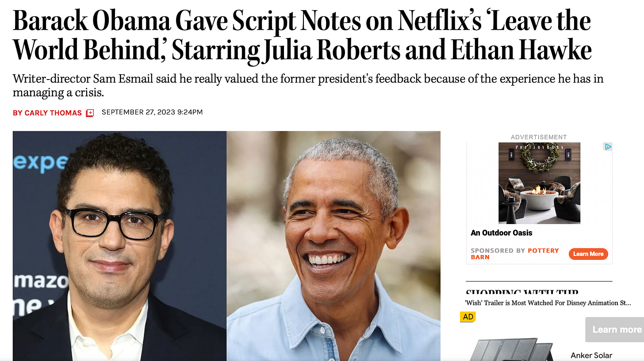Click the An Outdoor Oasis ad title
644x361 pixels.
pos(502,232)
